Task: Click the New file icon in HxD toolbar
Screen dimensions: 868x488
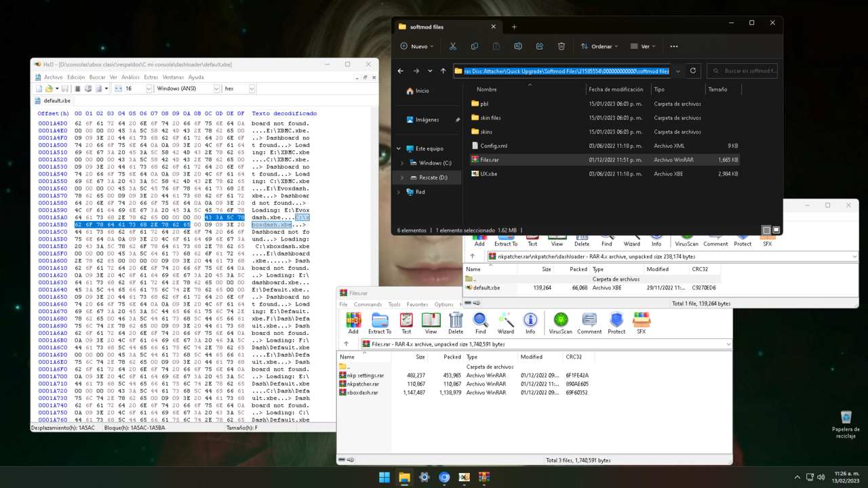Action: [x=39, y=89]
